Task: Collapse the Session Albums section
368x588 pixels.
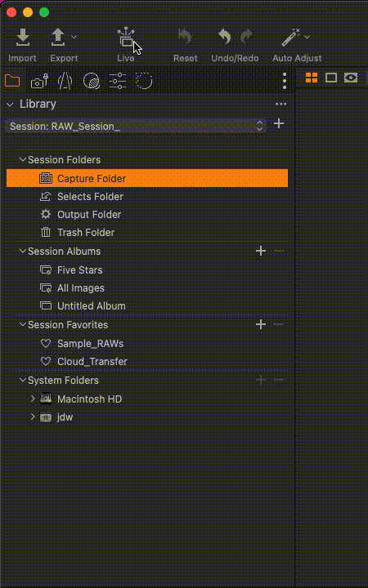Action: point(23,251)
